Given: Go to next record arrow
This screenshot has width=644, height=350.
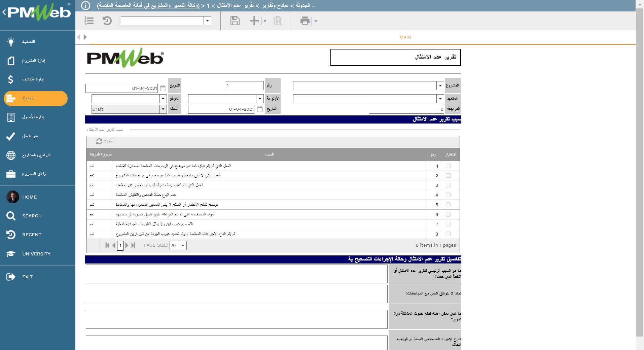Looking at the screenshot, I should pyautogui.click(x=85, y=37).
